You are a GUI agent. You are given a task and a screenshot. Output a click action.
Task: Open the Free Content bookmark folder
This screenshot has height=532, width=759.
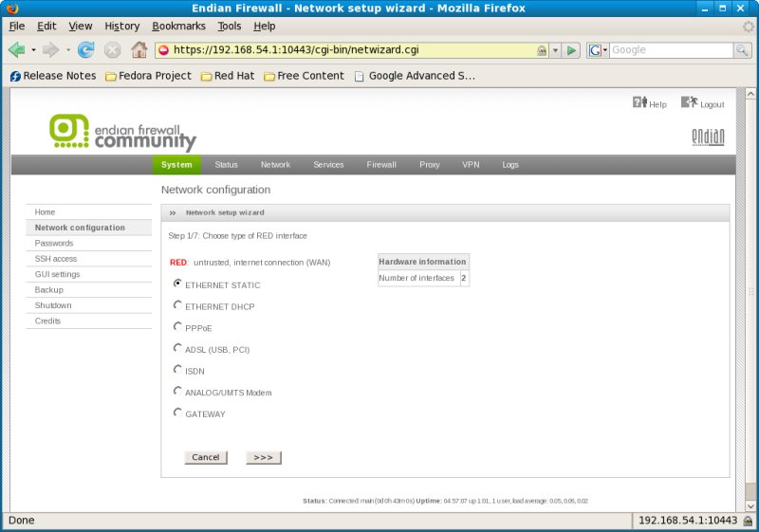pyautogui.click(x=304, y=76)
